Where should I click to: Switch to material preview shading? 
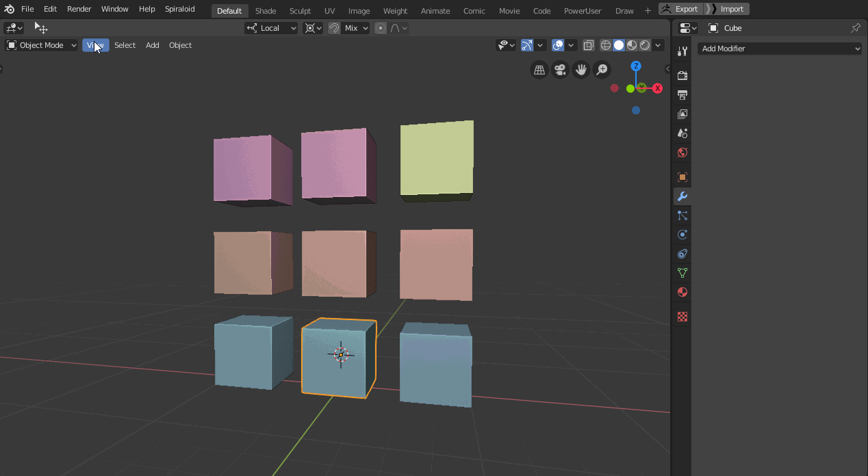[x=632, y=45]
